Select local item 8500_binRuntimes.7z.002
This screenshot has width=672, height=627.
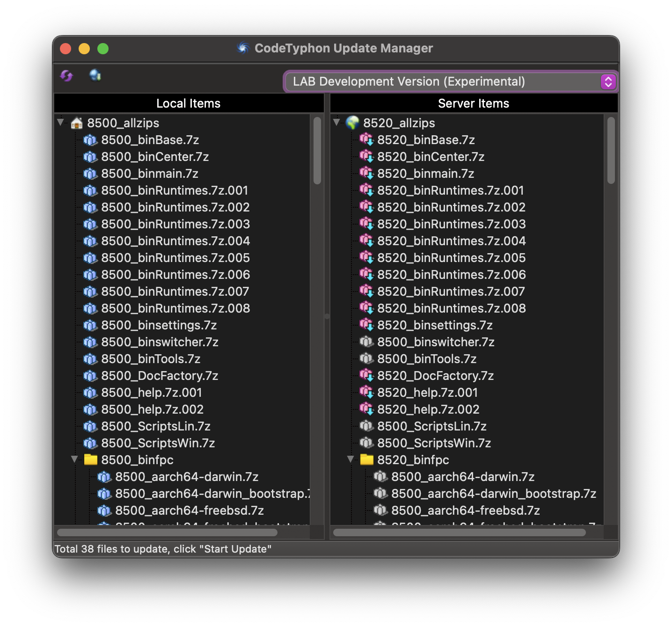(175, 207)
